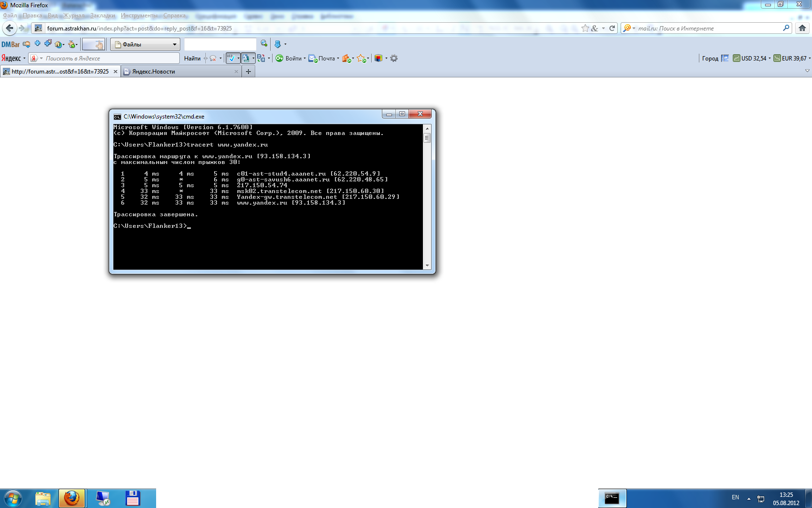Click the cmd.exe taskbar button
The image size is (812, 508).
pyautogui.click(x=612, y=498)
